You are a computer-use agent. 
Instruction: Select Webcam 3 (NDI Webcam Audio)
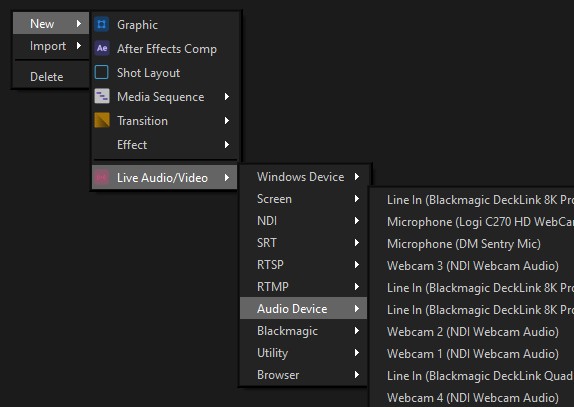(x=472, y=266)
